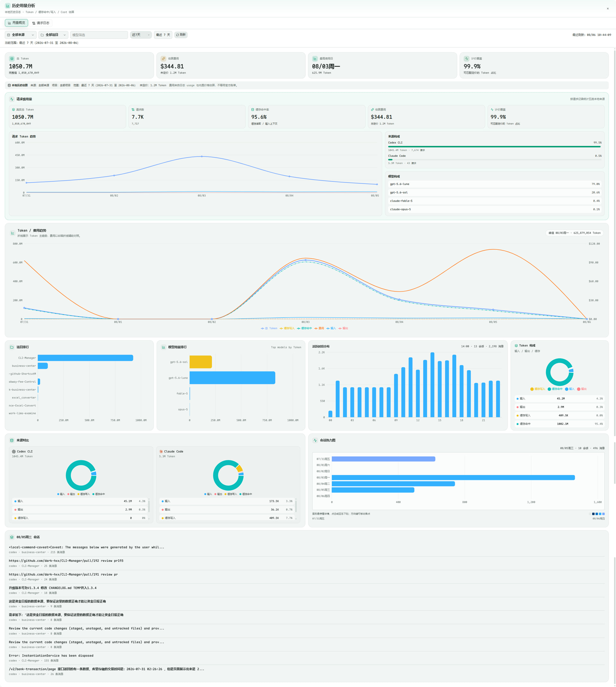Click the Codex CLI logo icon
The height and width of the screenshot is (687, 616).
(14, 451)
